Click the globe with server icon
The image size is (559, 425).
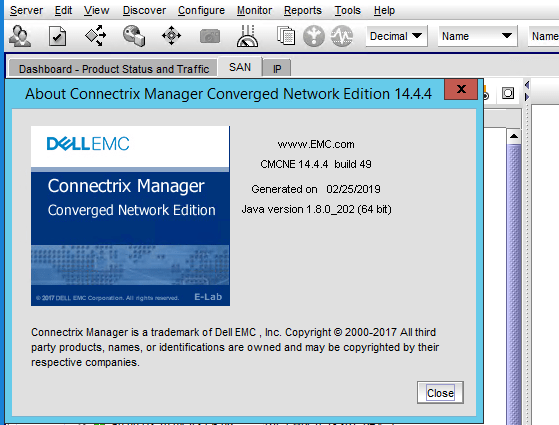(x=134, y=36)
